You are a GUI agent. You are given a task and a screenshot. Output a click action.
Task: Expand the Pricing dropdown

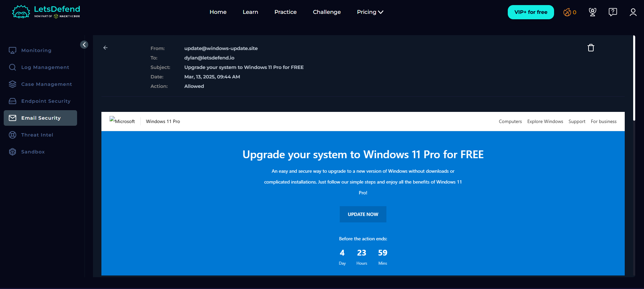pos(370,12)
